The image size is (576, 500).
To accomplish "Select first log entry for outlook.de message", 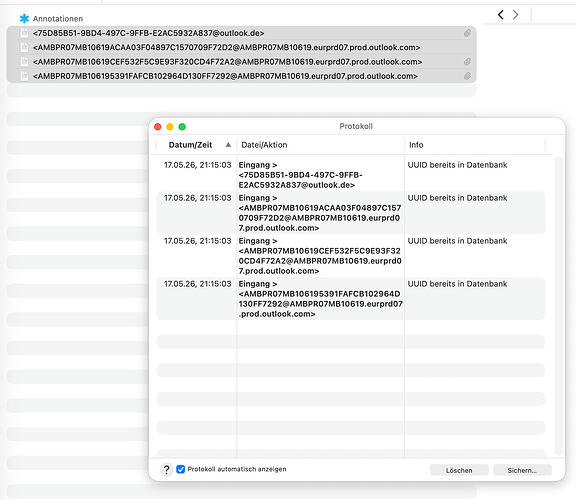I will [x=351, y=175].
